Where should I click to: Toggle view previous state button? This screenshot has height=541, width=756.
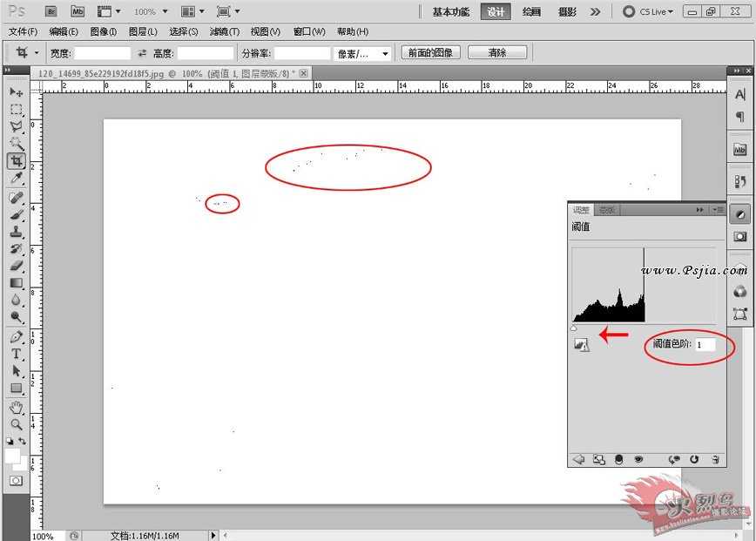pyautogui.click(x=674, y=459)
